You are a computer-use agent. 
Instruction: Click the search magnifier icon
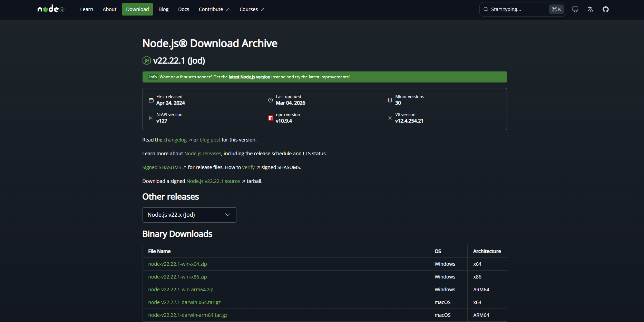tap(486, 9)
